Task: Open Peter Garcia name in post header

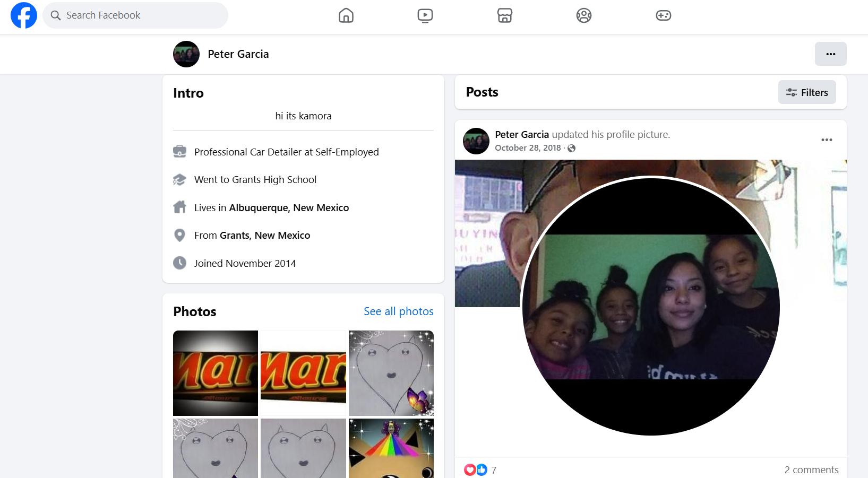Action: [522, 135]
